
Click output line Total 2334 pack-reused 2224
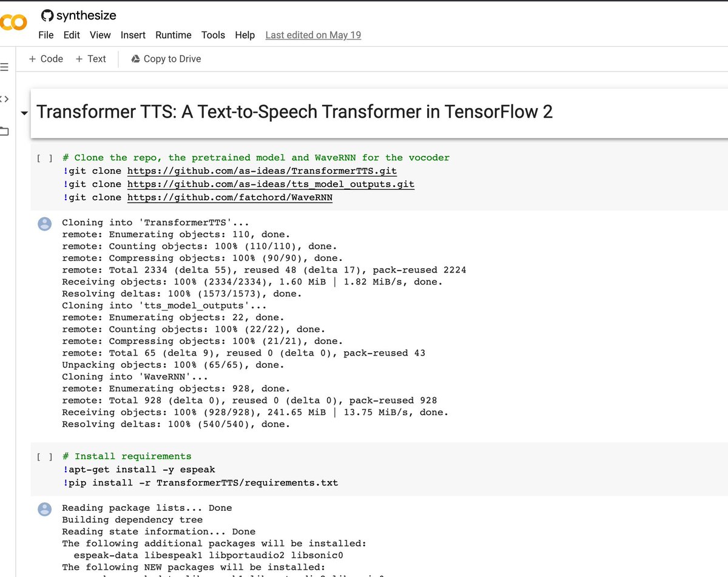click(264, 270)
